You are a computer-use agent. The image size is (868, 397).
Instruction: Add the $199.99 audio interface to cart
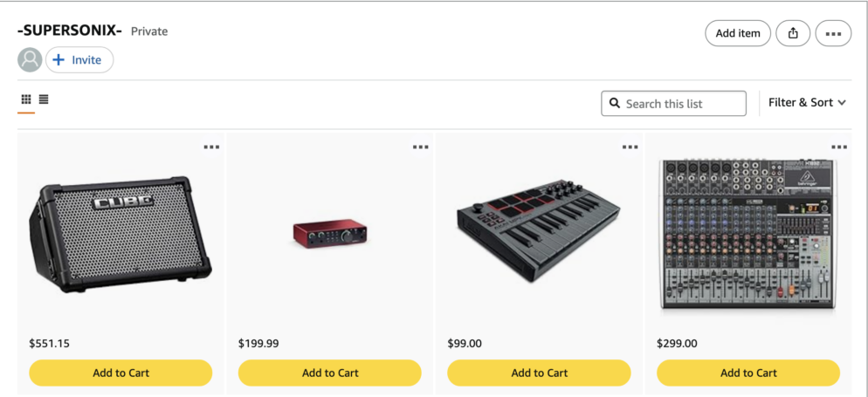pos(330,373)
